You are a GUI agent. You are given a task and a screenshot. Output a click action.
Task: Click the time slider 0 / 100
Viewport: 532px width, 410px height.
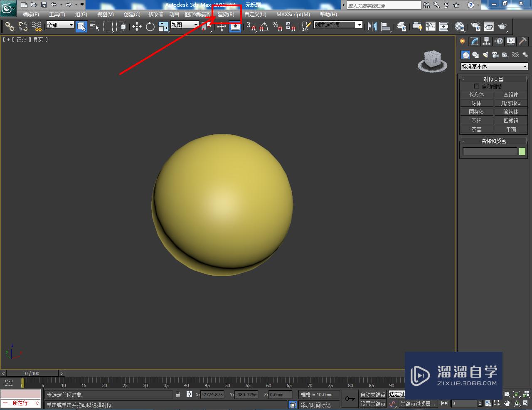click(32, 373)
